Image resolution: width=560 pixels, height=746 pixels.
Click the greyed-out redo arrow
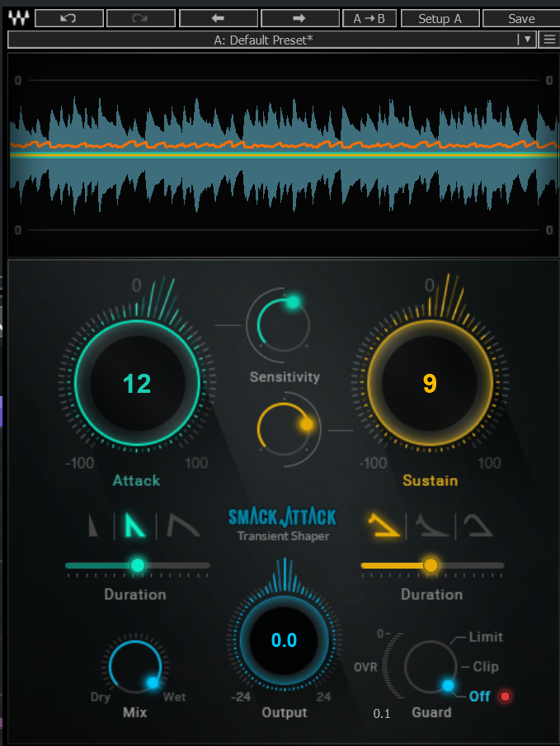(x=141, y=18)
